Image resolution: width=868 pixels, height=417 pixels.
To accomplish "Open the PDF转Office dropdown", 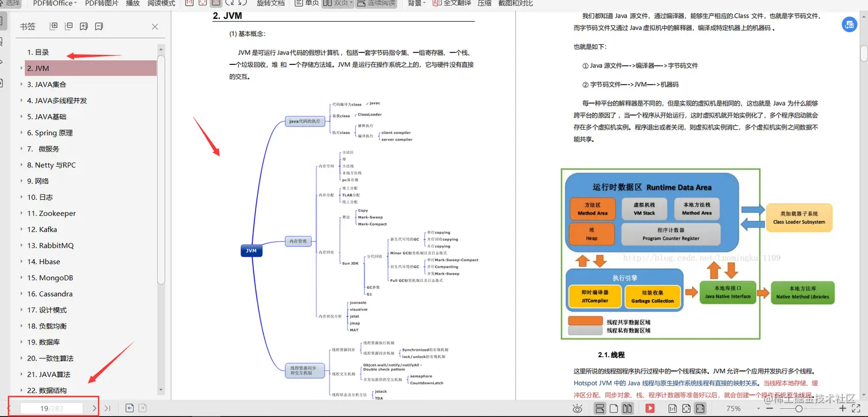I will 53,3.
